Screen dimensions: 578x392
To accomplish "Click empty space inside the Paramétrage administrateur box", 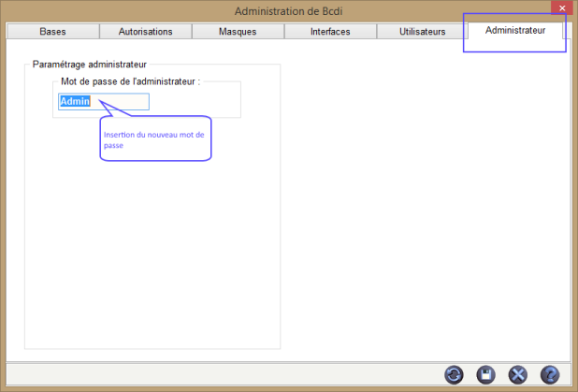I will 150,262.
